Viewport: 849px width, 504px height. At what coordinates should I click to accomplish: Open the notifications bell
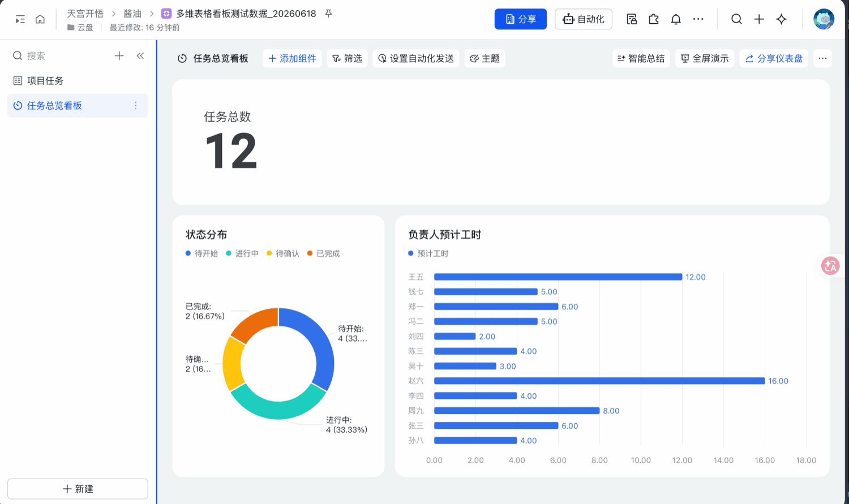pos(676,19)
